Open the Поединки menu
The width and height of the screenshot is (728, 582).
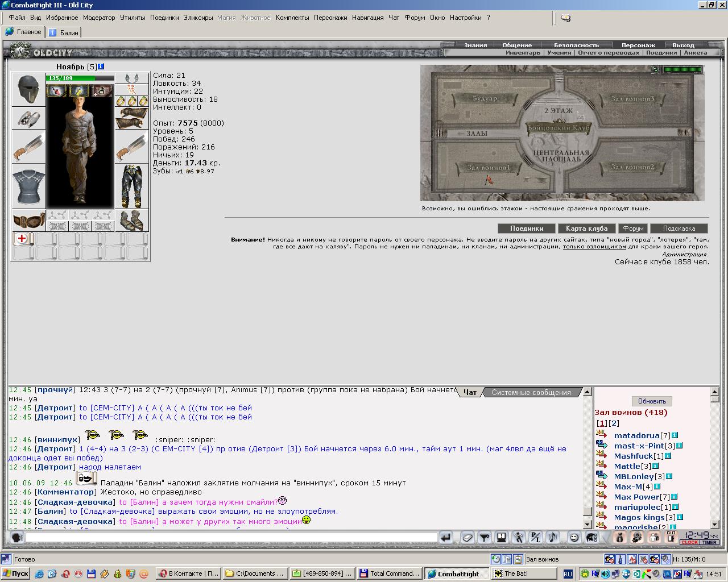point(164,18)
